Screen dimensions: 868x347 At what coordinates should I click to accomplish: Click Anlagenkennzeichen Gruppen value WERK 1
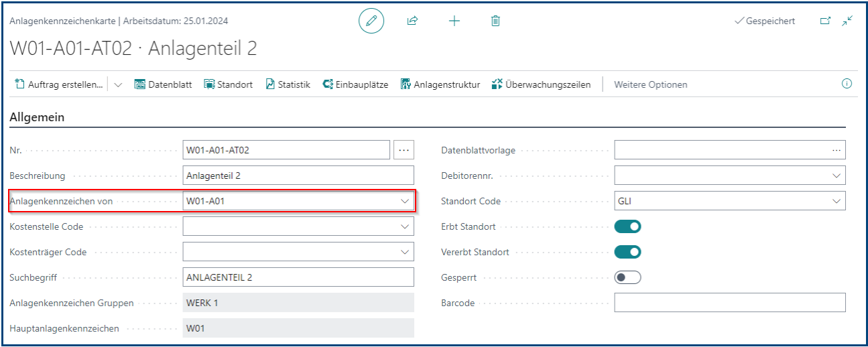[x=298, y=303]
